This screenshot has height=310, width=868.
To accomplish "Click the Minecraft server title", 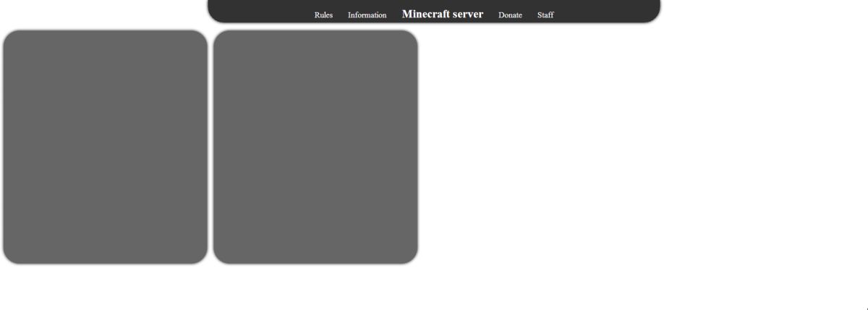I will tap(443, 14).
